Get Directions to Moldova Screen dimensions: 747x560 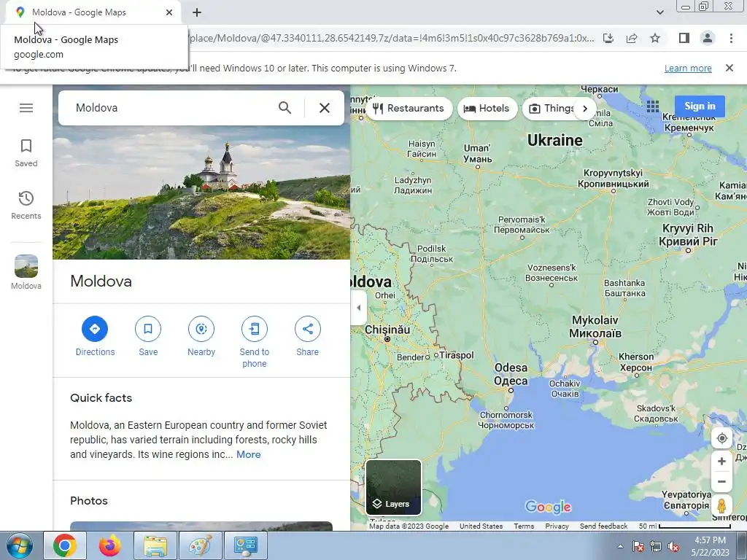click(x=95, y=336)
